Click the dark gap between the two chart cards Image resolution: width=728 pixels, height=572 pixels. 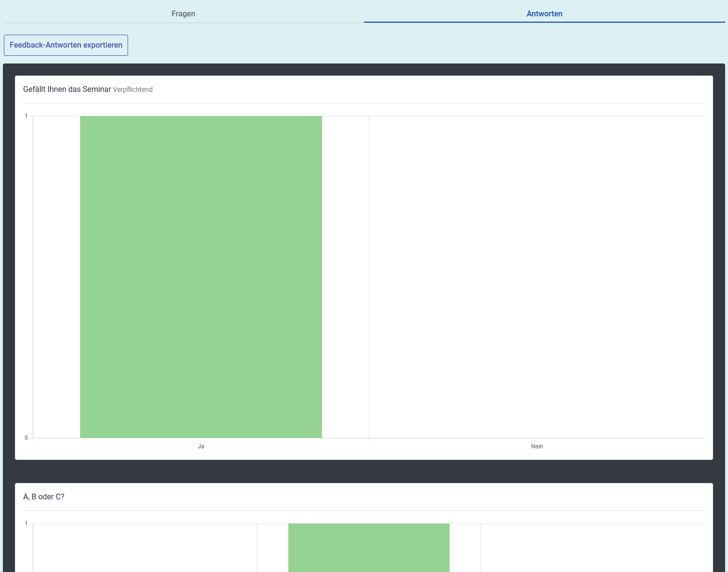coord(364,471)
